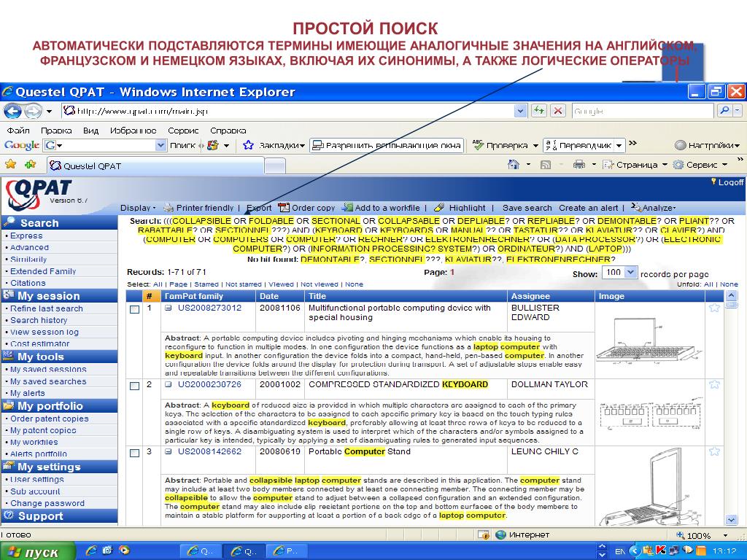Click the Refresh page icon
747x560 pixels.
tap(539, 111)
